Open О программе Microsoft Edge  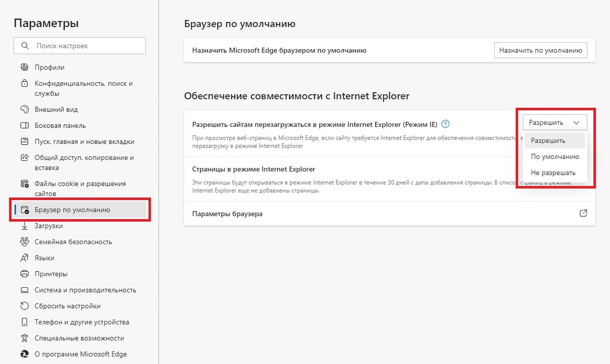click(80, 354)
